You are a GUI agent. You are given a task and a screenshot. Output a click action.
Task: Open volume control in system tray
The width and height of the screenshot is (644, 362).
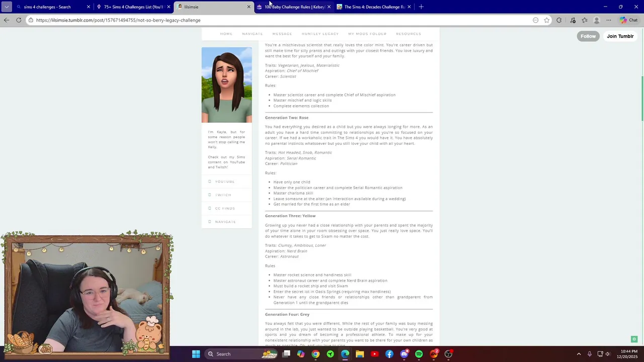pos(608,354)
